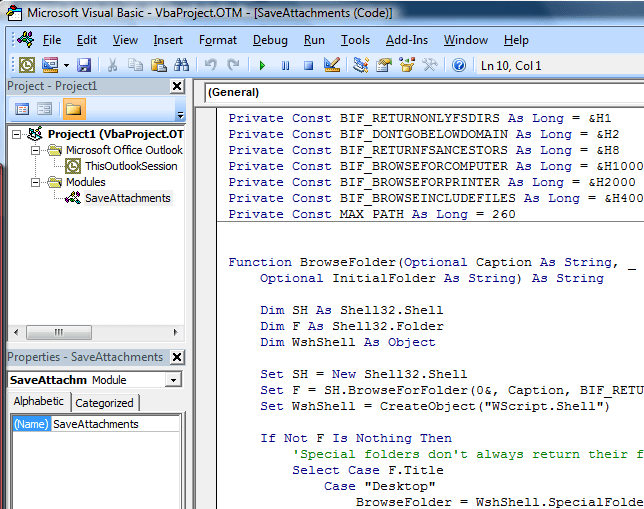Viewport: 644px width, 509px height.
Task: Select Project1 (VbaProject.OTM) tree item
Action: point(115,134)
